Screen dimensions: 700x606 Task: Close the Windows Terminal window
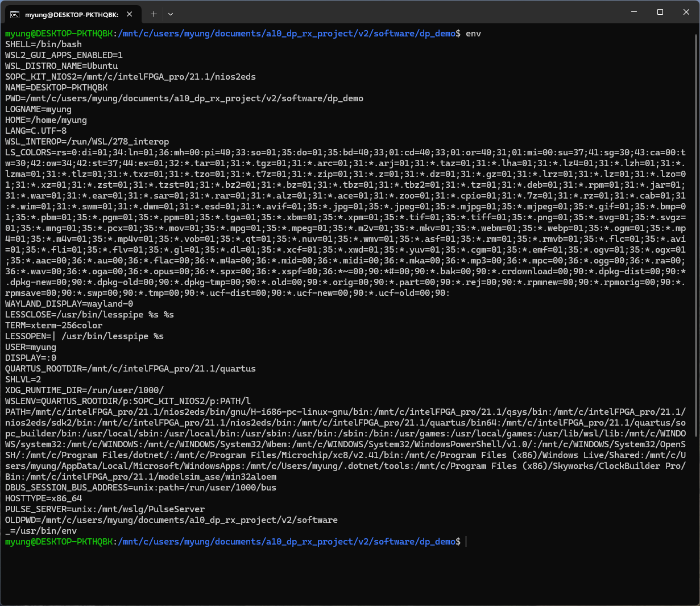686,12
